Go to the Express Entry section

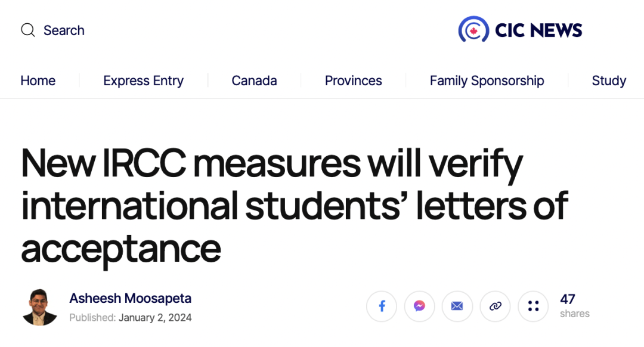click(x=143, y=80)
